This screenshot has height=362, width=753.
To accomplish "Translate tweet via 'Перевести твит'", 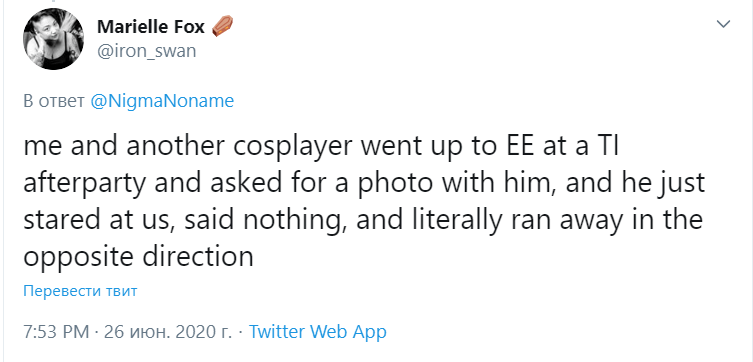I will point(80,291).
